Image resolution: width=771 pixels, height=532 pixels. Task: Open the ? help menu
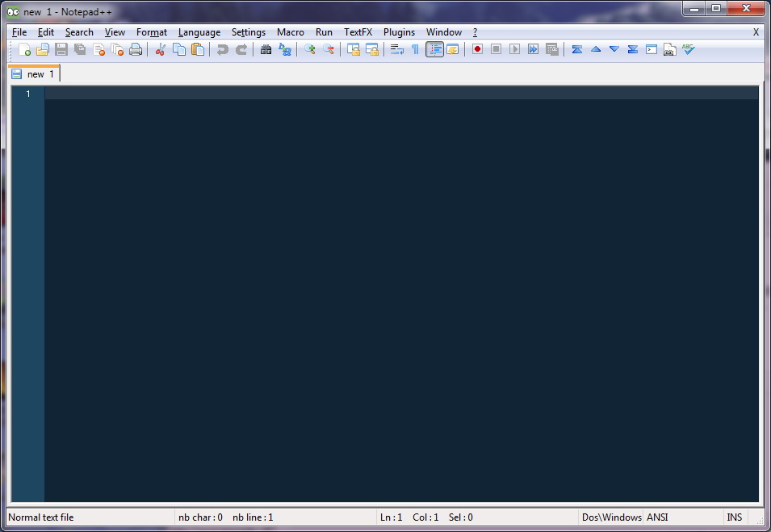[475, 32]
